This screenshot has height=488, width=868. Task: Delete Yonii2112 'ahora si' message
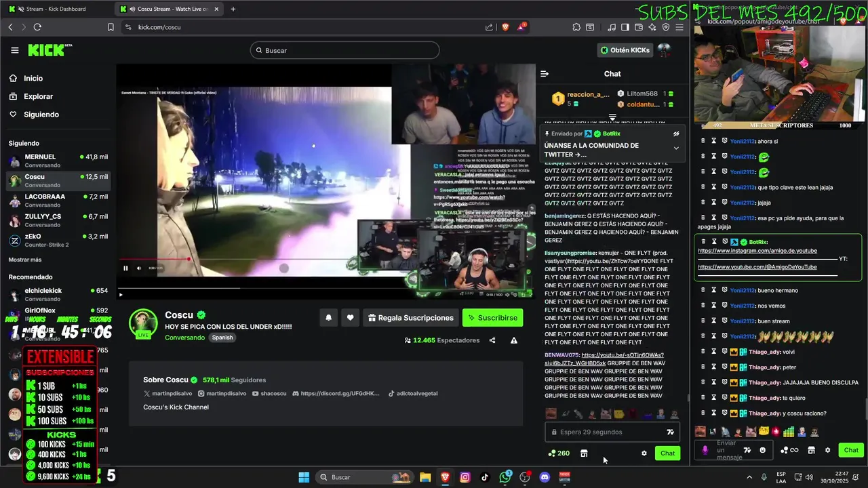703,141
